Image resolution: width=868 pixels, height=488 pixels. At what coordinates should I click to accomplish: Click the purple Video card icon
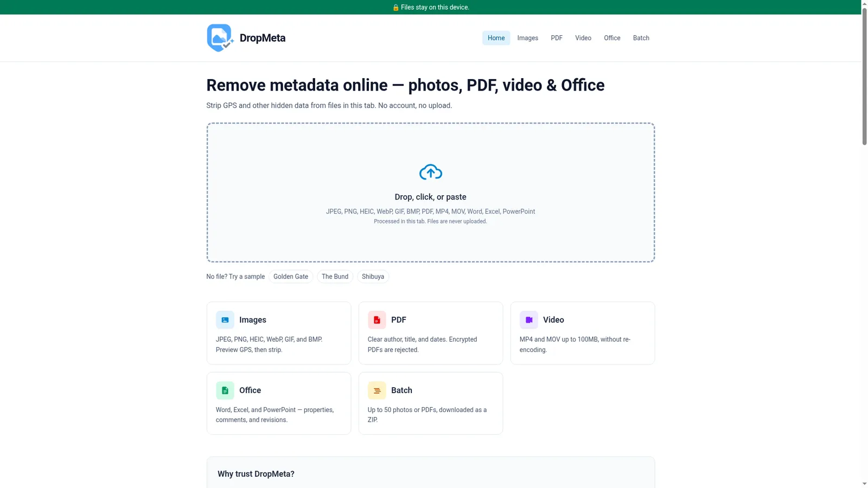(529, 320)
